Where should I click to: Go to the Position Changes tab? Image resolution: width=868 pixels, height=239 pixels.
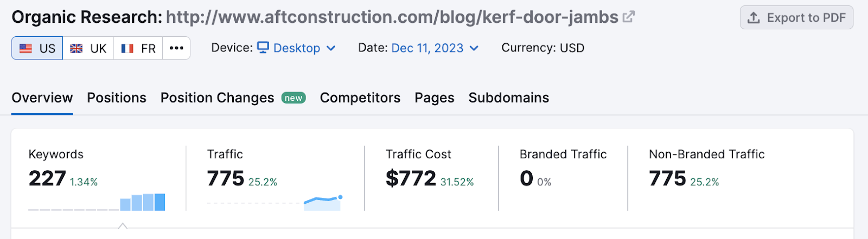point(218,98)
